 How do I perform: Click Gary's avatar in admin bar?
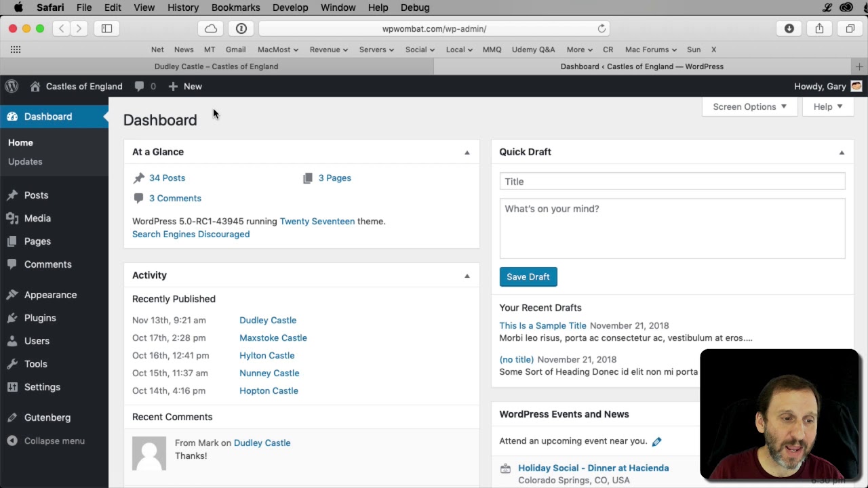pyautogui.click(x=856, y=86)
